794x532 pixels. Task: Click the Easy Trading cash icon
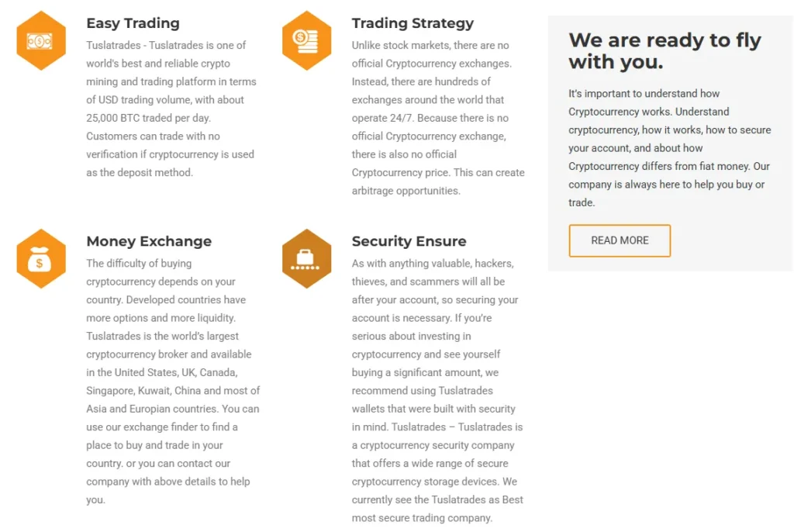tap(41, 41)
